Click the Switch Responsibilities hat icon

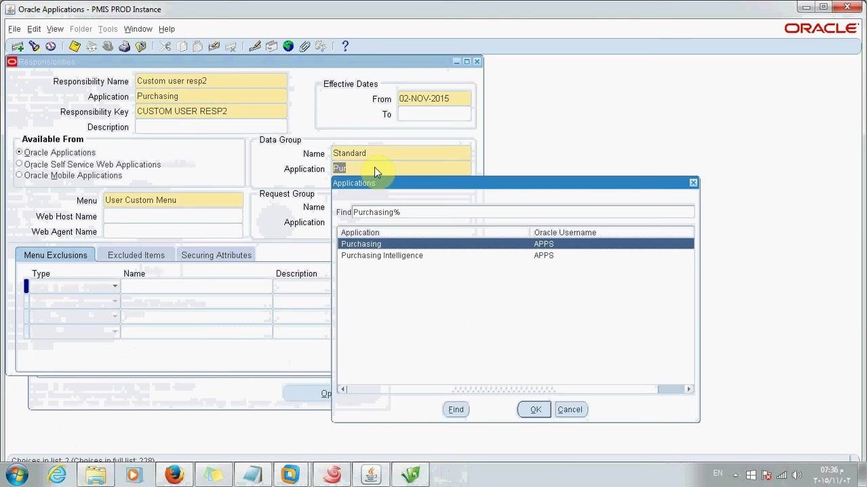108,46
